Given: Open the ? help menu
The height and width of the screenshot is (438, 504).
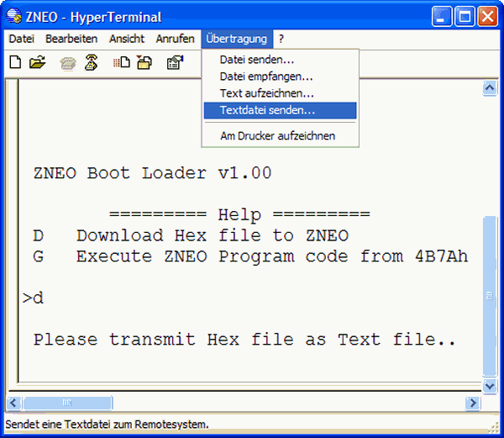Looking at the screenshot, I should click(281, 39).
